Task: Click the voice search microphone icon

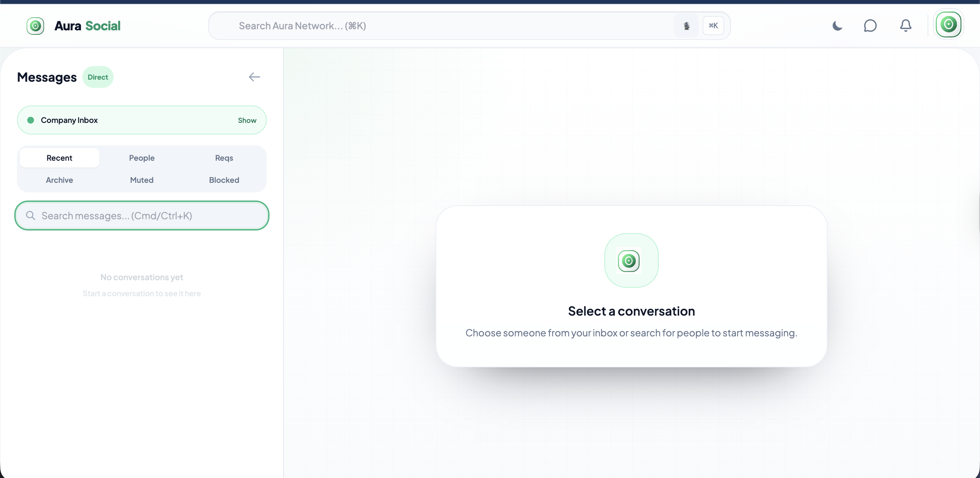Action: [x=686, y=26]
